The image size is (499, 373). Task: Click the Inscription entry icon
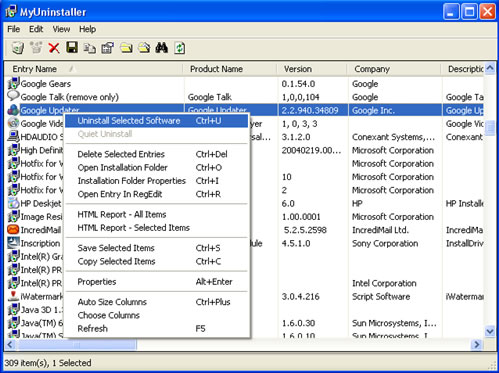tap(13, 243)
